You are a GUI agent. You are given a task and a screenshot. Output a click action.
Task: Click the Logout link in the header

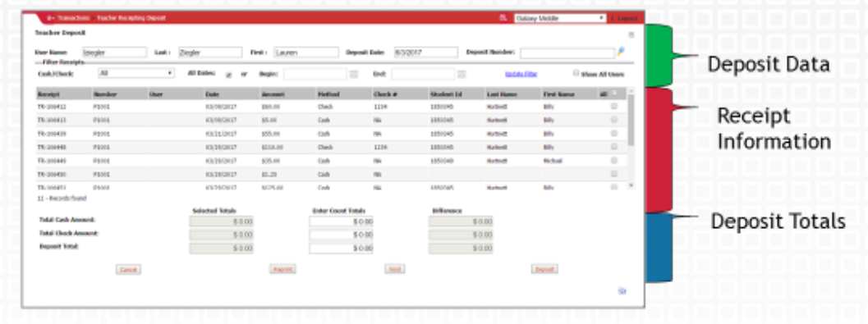[627, 18]
